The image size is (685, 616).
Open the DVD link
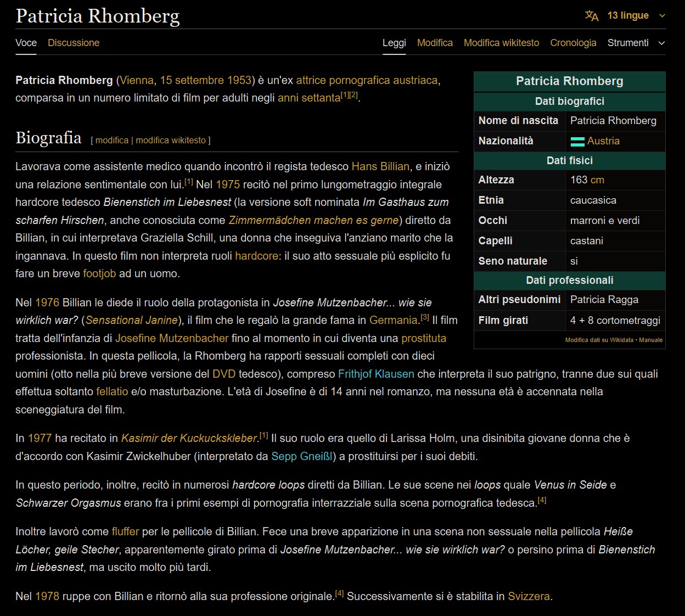coord(224,374)
